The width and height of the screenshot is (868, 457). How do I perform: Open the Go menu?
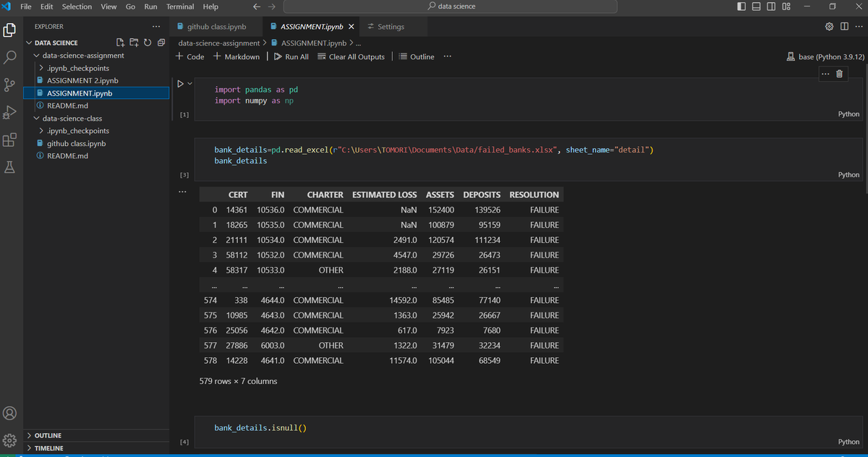coord(131,7)
